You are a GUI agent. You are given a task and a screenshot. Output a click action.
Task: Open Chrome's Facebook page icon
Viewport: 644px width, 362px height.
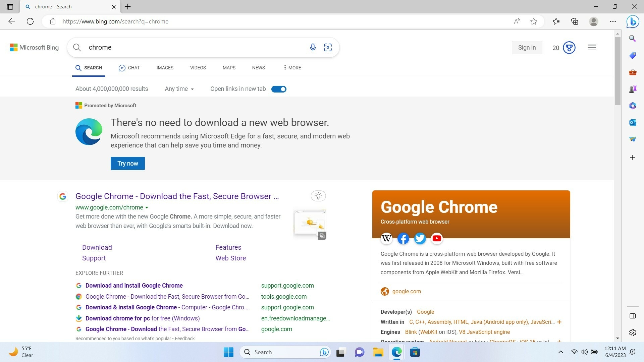[403, 238]
